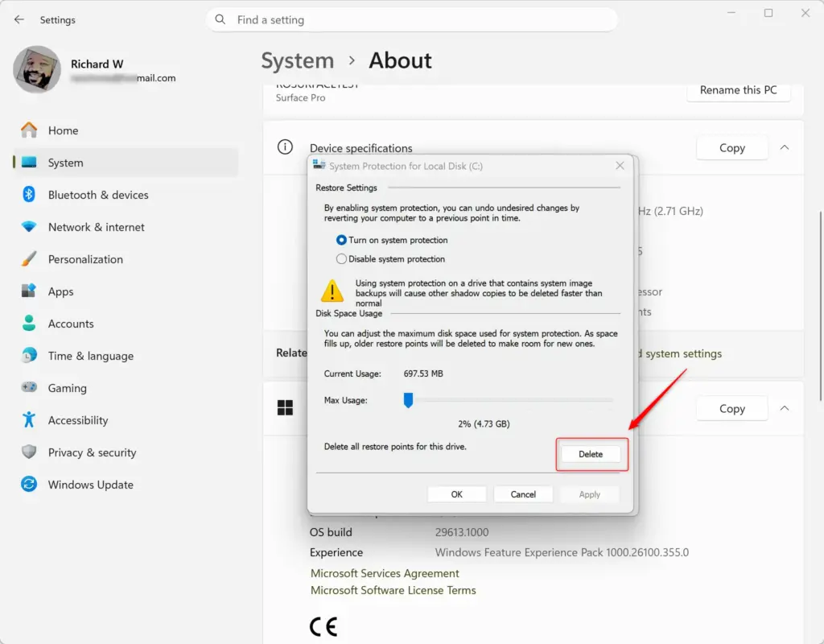Open Network & internet settings
The width and height of the screenshot is (824, 644).
[126, 227]
